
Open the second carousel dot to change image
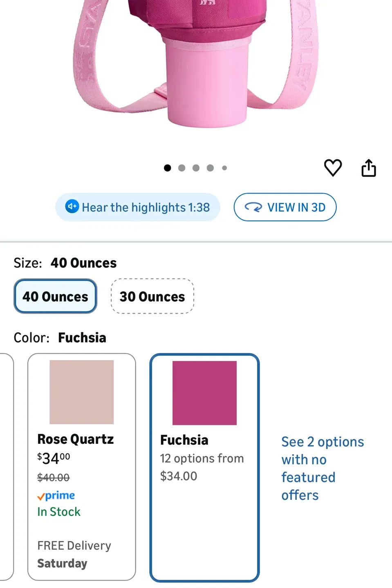(x=181, y=167)
